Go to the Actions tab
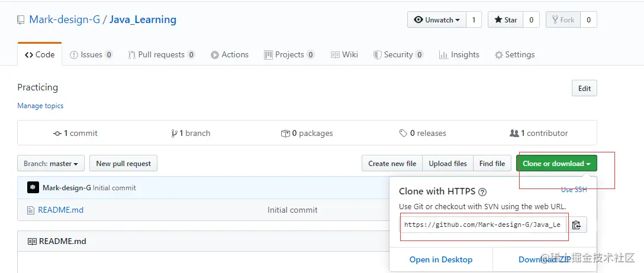 tap(230, 55)
